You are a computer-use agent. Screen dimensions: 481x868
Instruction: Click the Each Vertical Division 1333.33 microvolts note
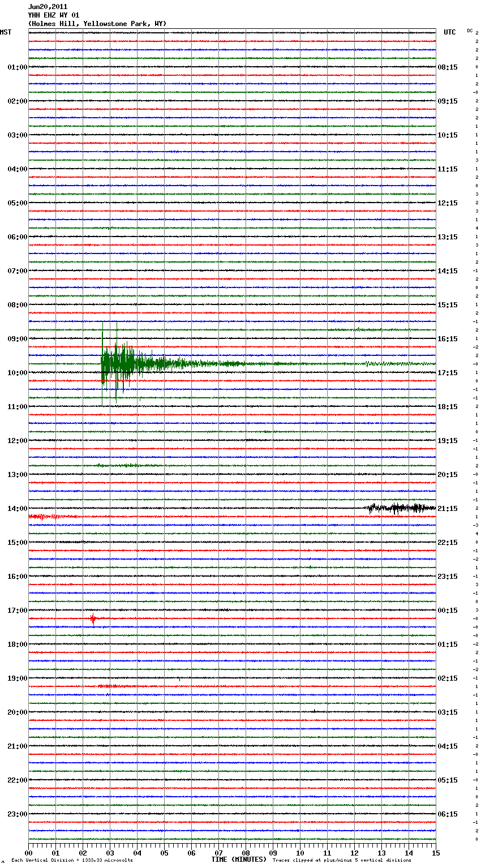coord(72,861)
